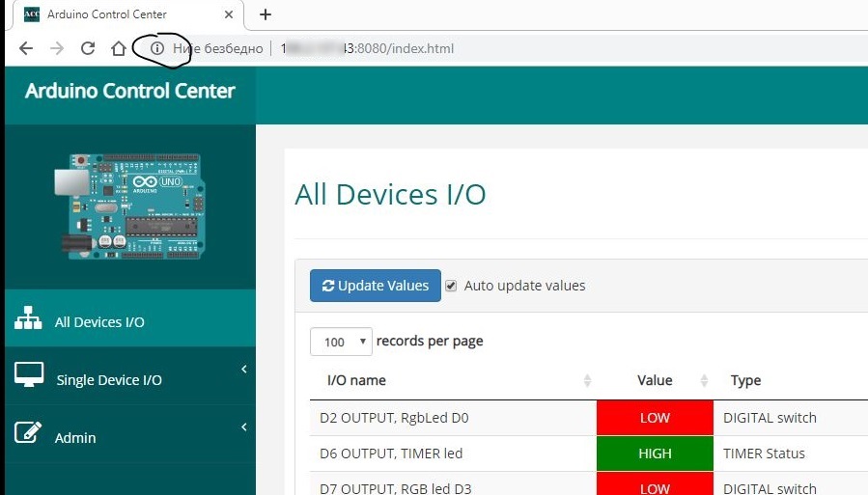Viewport: 868px width, 495px height.
Task: Open Single Device I/O menu
Action: click(x=130, y=376)
